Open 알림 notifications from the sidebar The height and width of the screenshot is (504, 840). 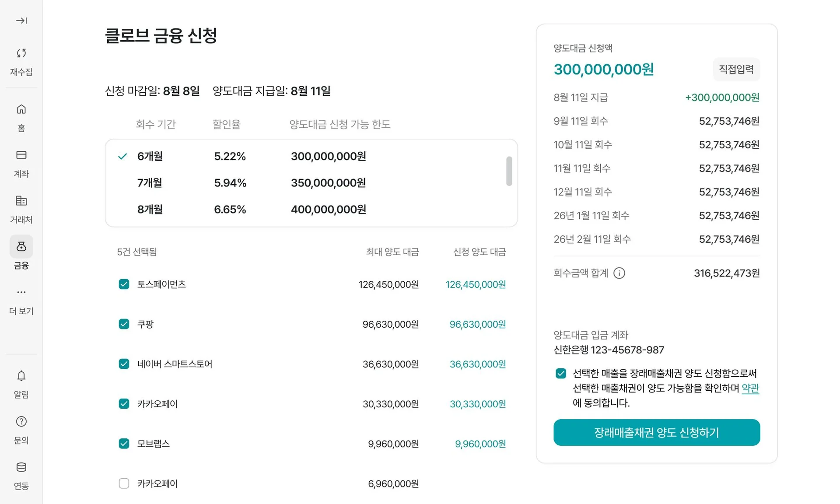click(21, 383)
